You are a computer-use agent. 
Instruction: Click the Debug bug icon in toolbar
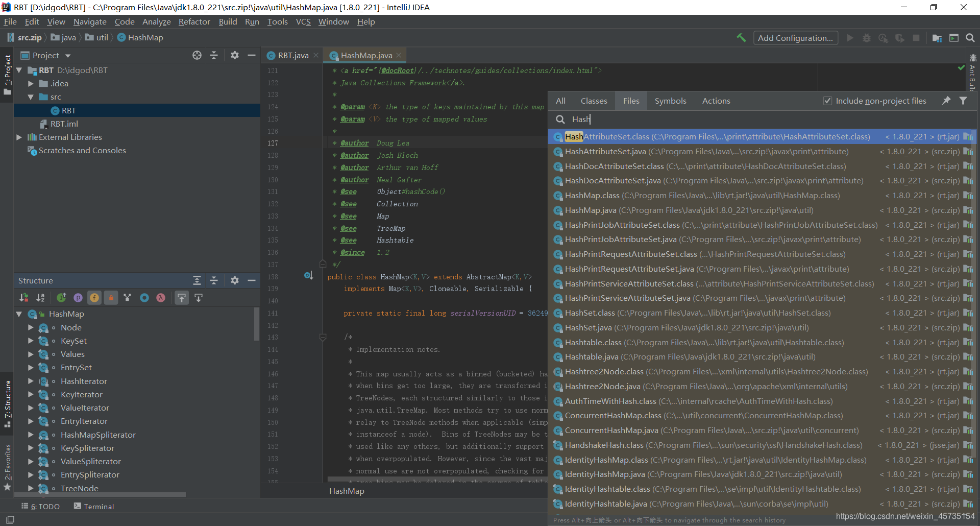(867, 38)
